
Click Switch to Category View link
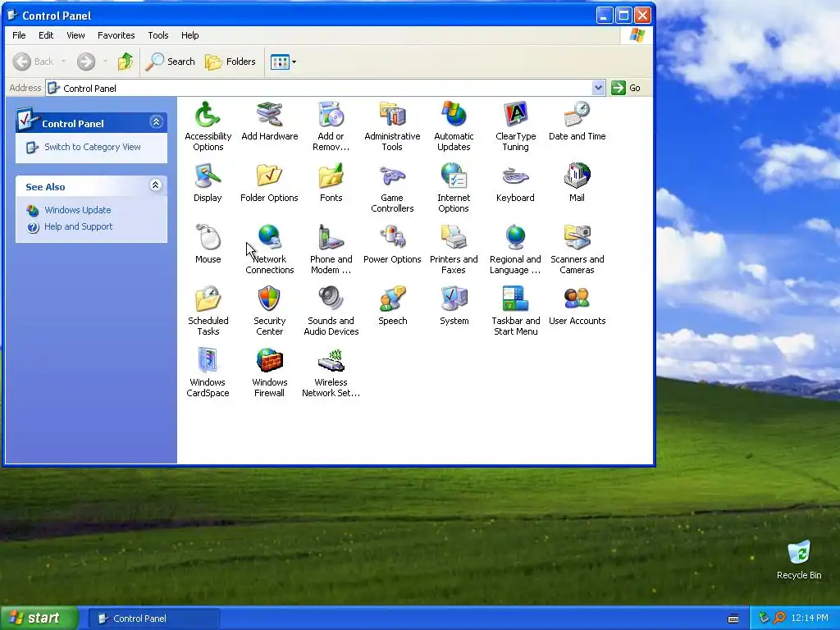point(92,147)
